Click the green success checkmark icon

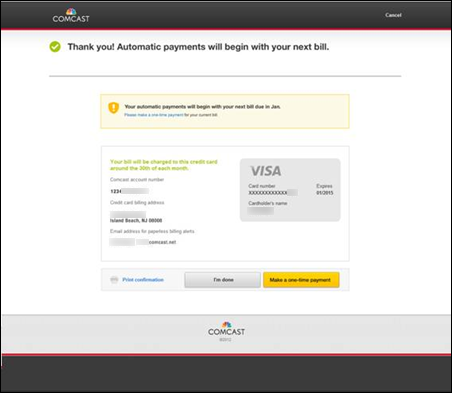(x=55, y=47)
